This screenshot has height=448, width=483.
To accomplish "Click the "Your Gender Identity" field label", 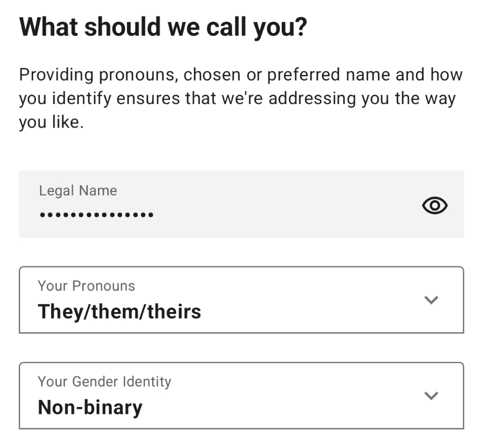I will (x=104, y=381).
